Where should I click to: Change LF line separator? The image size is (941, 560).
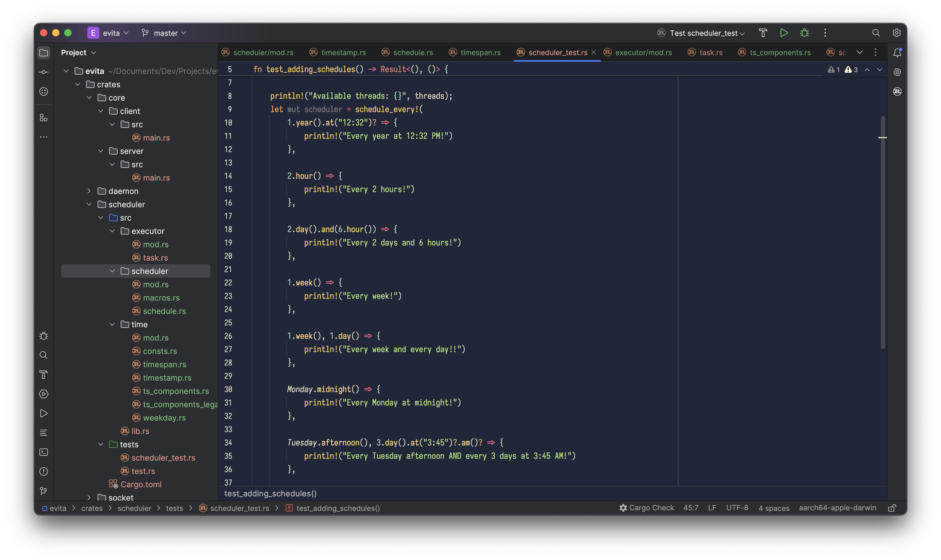click(712, 508)
